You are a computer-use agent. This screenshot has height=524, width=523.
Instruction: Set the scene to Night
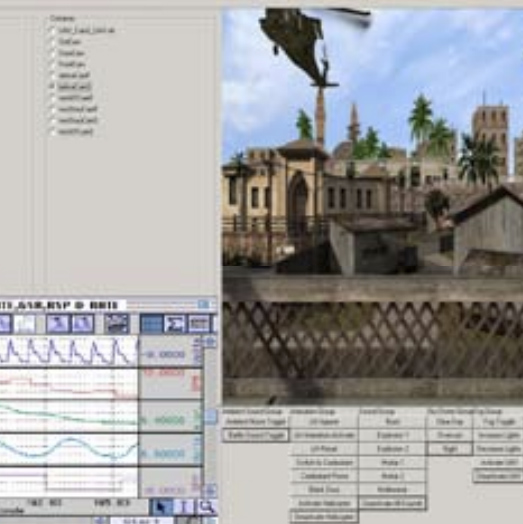pyautogui.click(x=449, y=449)
